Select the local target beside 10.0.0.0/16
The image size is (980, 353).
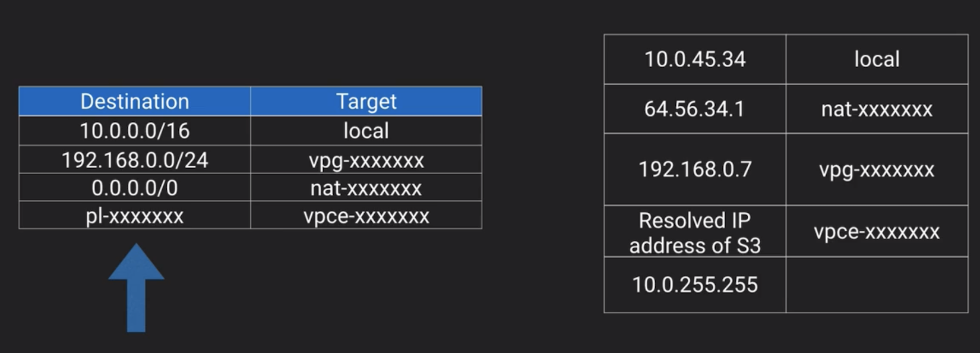tap(366, 131)
